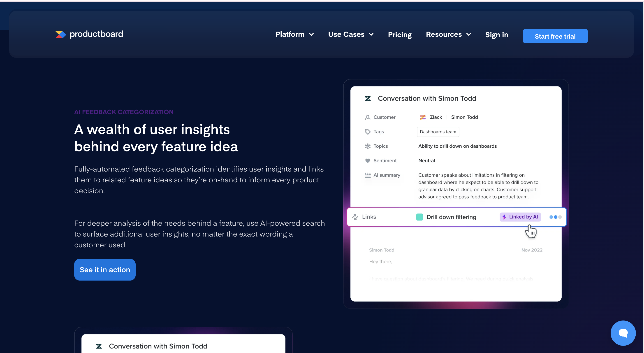
Task: Expand the Use Cases dropdown
Action: point(350,35)
